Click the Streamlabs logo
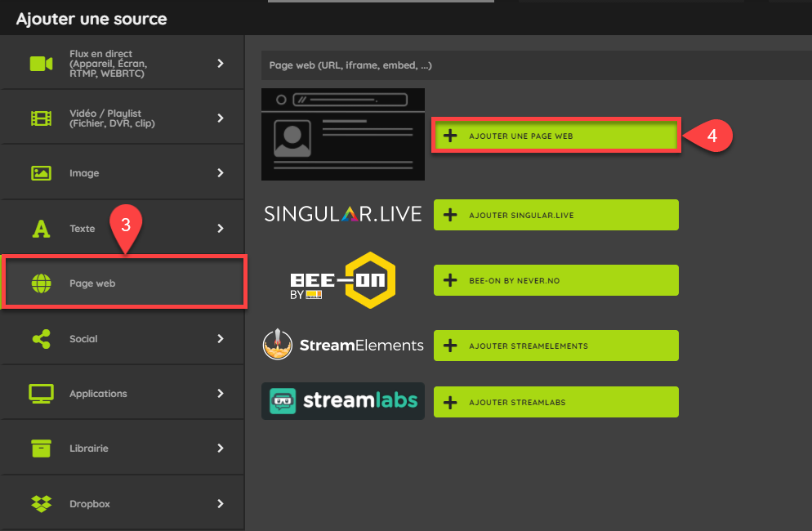 [x=343, y=401]
